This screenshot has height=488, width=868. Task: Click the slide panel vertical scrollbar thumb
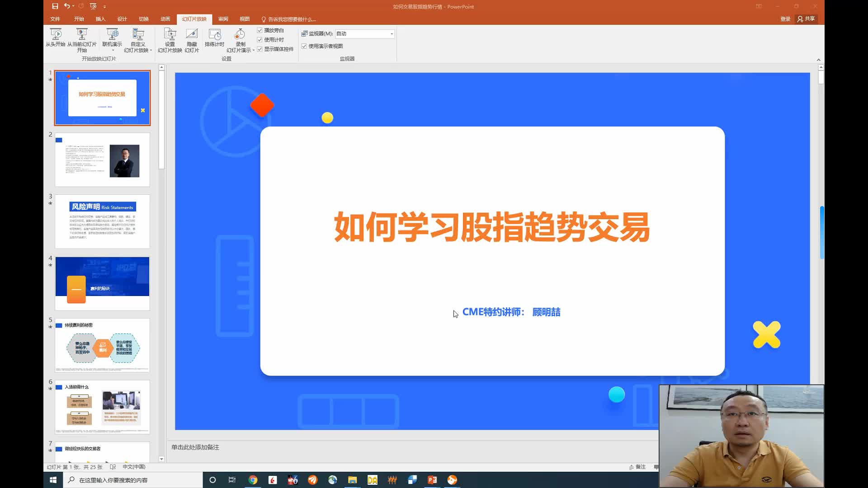(x=161, y=119)
